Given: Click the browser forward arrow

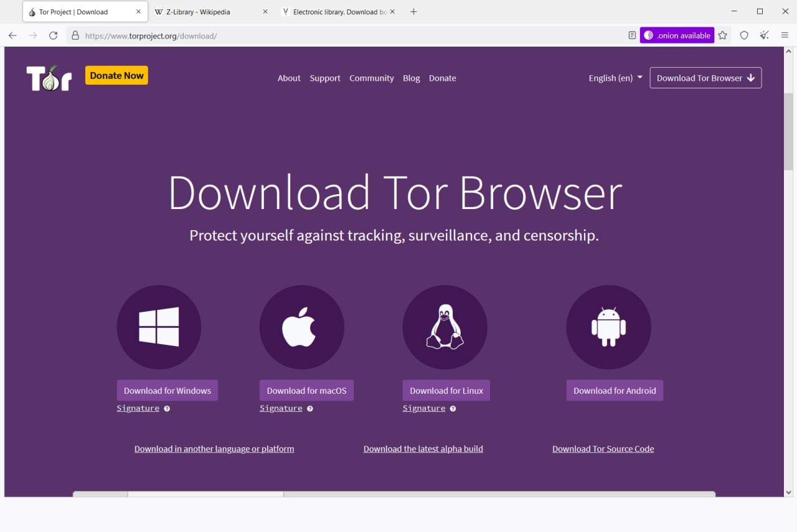Looking at the screenshot, I should 33,35.
